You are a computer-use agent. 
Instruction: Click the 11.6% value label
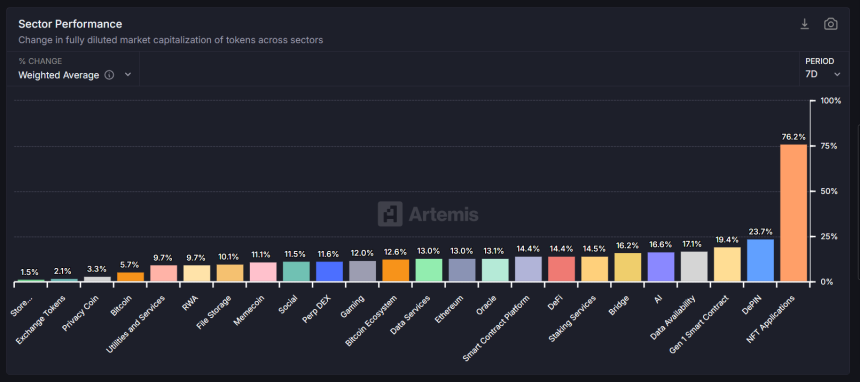[330, 254]
